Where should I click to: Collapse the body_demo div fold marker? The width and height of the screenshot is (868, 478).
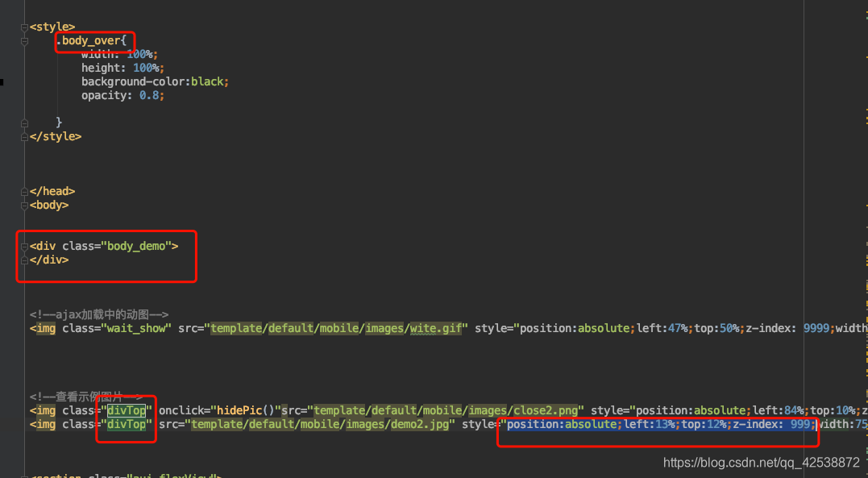24,247
